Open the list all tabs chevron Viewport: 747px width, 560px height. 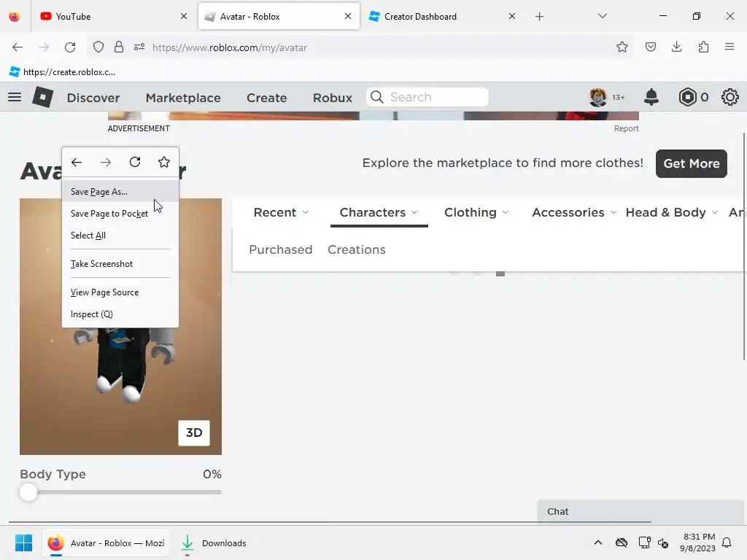602,16
